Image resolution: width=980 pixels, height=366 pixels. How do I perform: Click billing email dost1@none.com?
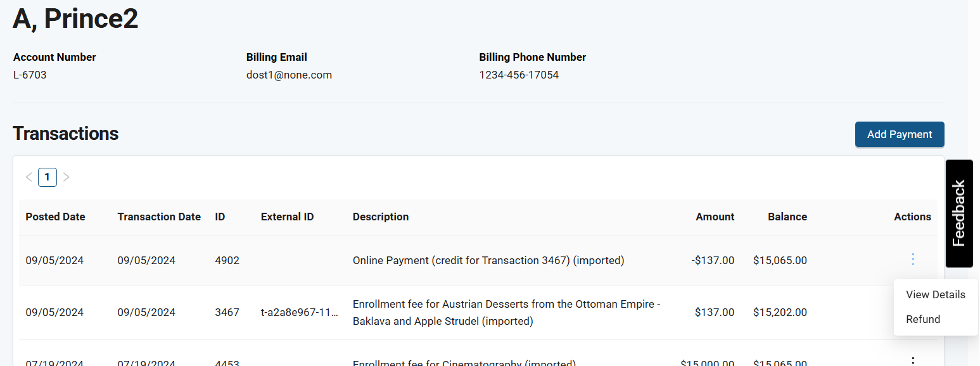(x=289, y=75)
